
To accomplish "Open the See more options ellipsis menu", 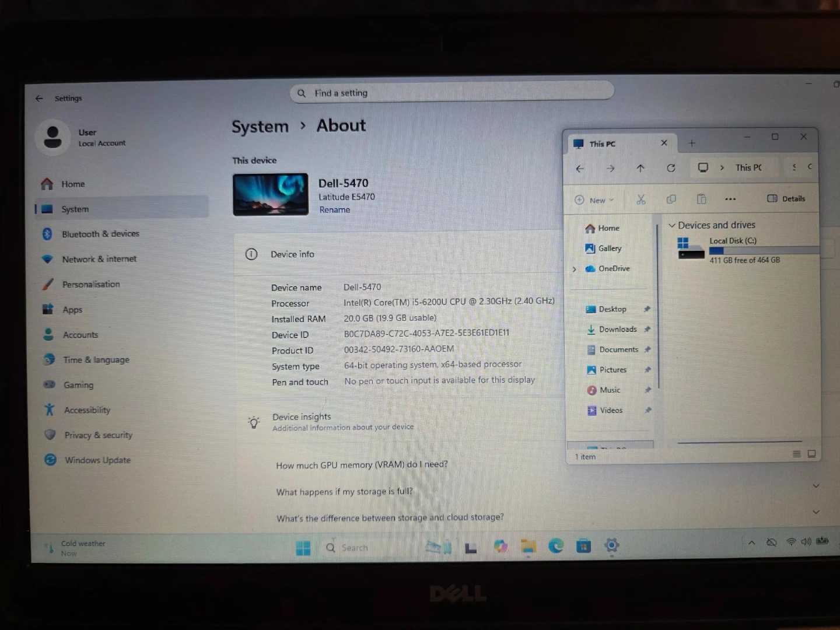I will click(x=730, y=199).
